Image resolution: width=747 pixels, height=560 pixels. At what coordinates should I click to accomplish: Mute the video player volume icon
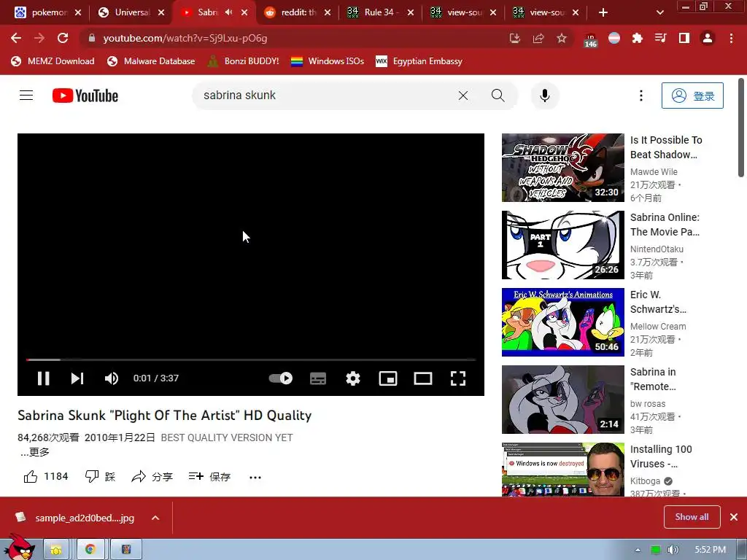click(x=112, y=378)
